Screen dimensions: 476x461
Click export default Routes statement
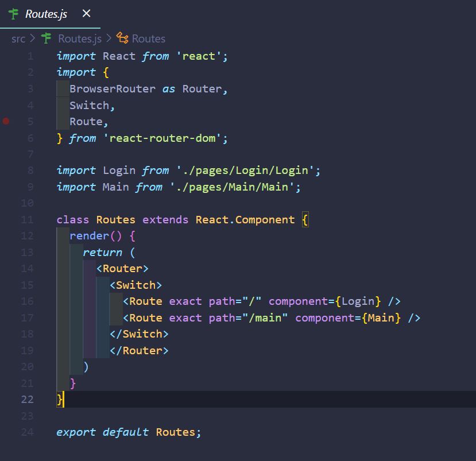129,432
